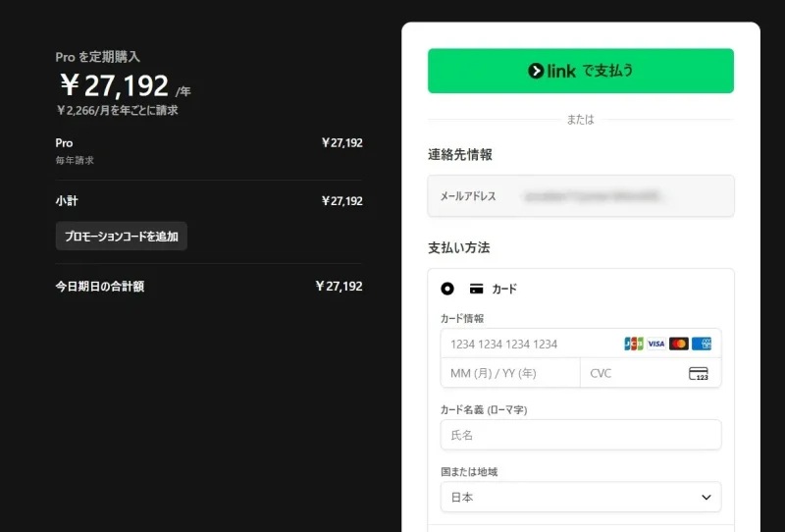Click the 支払い方法 heading
This screenshot has width=785, height=532.
tap(458, 247)
